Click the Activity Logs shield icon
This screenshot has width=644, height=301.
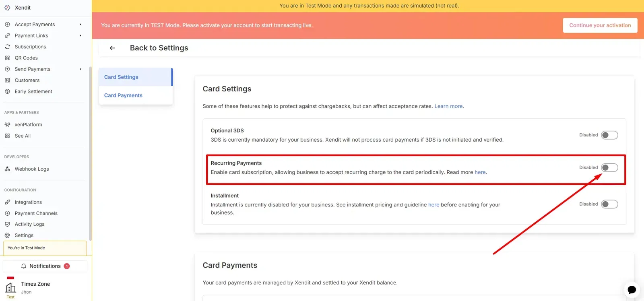[7, 224]
